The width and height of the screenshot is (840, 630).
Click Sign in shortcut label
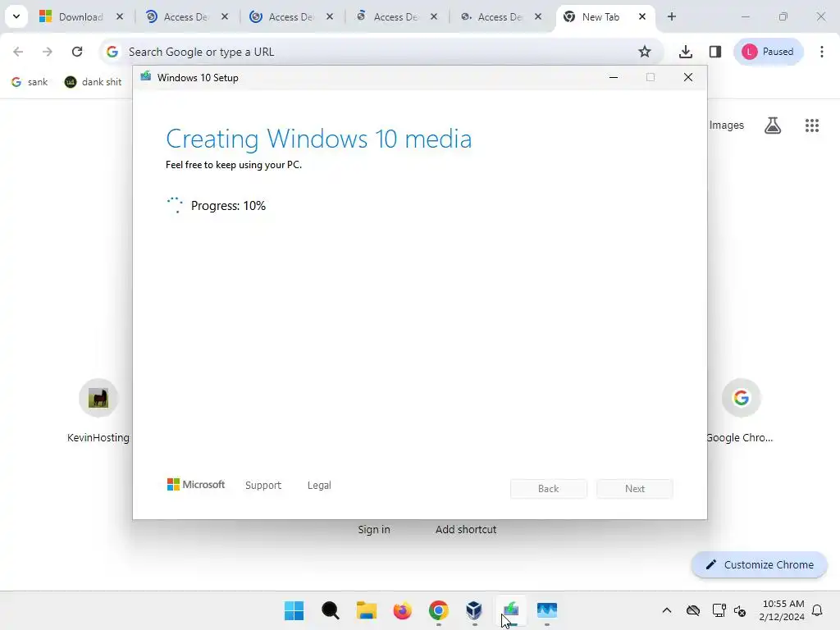point(374,529)
